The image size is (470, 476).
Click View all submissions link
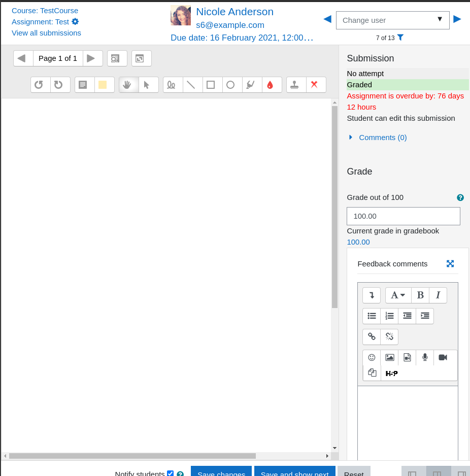click(47, 33)
